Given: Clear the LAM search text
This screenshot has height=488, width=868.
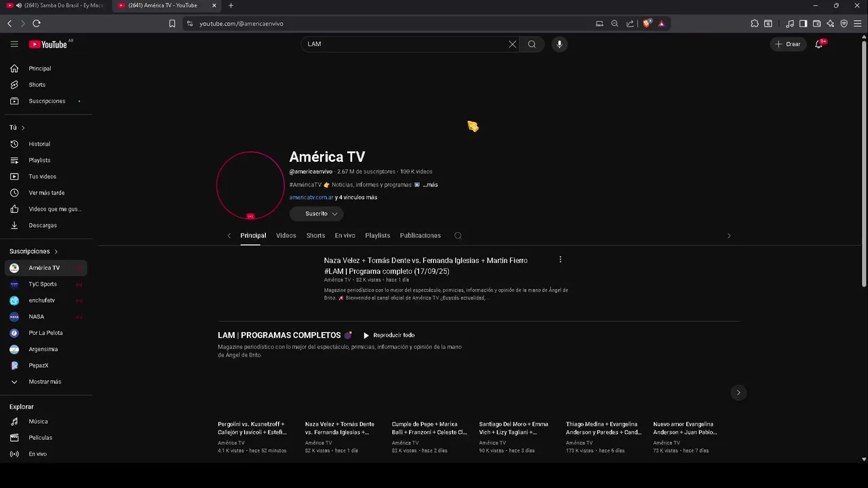Looking at the screenshot, I should pyautogui.click(x=512, y=44).
